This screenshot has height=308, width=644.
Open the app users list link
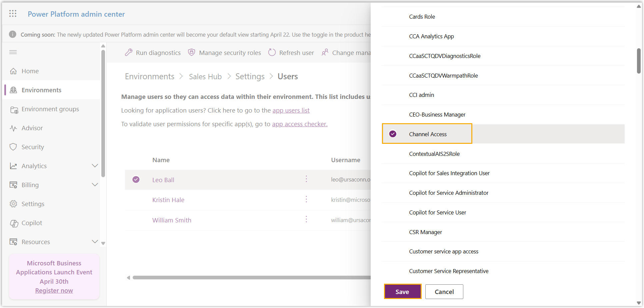[x=291, y=111]
